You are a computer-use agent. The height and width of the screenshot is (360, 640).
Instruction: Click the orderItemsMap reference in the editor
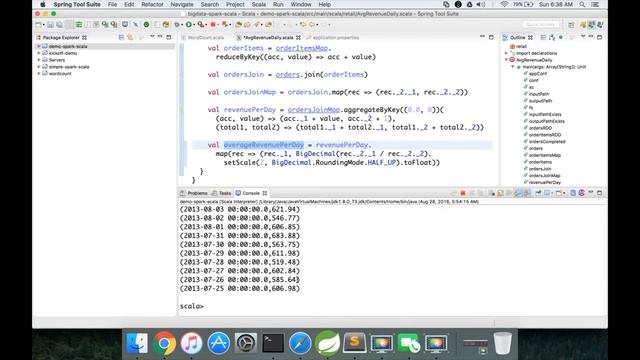click(302, 48)
